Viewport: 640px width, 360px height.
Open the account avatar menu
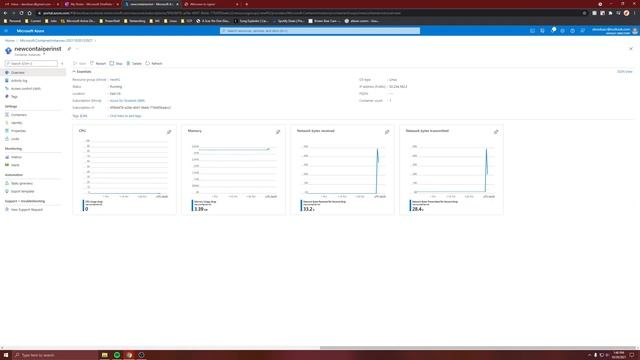pos(635,31)
